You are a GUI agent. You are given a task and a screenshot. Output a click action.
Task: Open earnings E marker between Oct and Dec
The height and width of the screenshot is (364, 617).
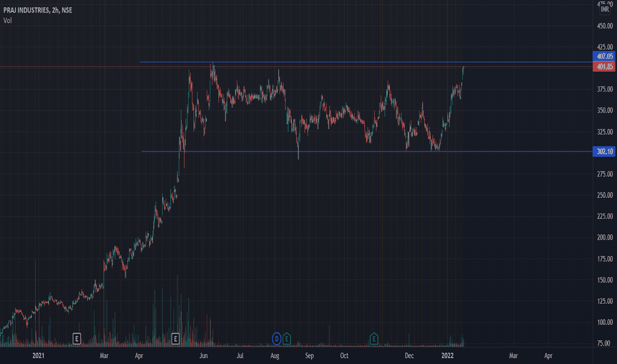374,338
